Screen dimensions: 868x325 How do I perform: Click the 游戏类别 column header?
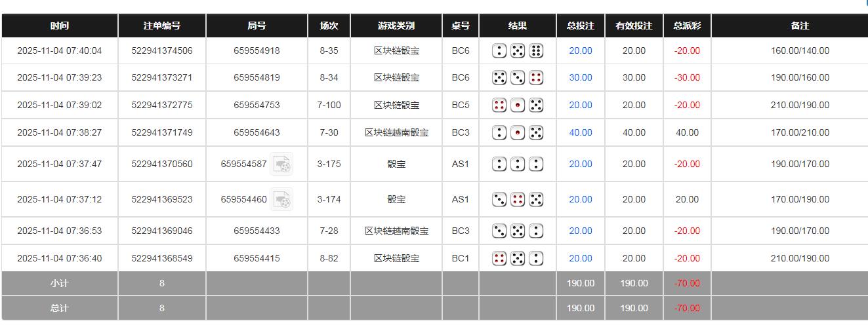pyautogui.click(x=396, y=26)
